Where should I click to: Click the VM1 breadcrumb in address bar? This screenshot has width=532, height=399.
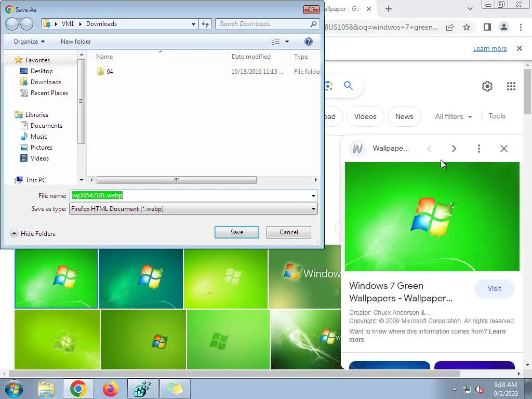tap(68, 24)
